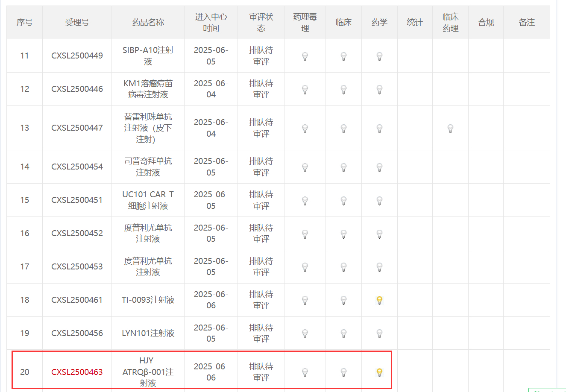Image resolution: width=566 pixels, height=392 pixels.
Task: Click 药理毒理 bulb icon for 司普奇拜单抗注射液
Action: pyautogui.click(x=305, y=167)
